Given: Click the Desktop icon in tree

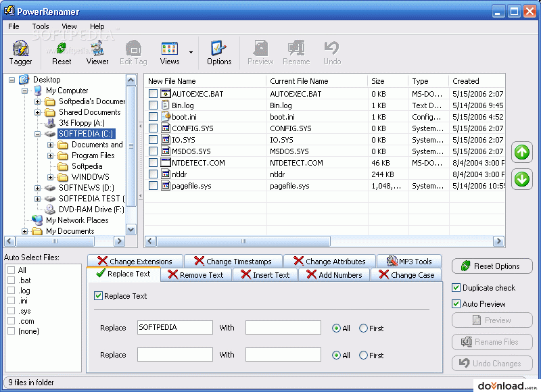Looking at the screenshot, I should 24,80.
